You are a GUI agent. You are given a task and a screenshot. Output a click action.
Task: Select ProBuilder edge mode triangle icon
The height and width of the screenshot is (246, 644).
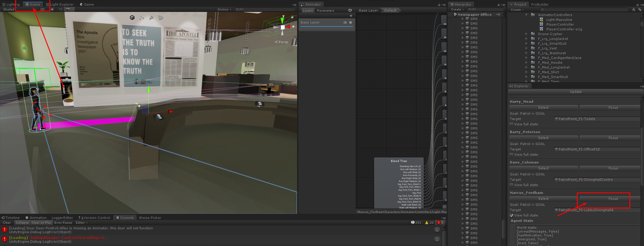pyautogui.click(x=151, y=18)
